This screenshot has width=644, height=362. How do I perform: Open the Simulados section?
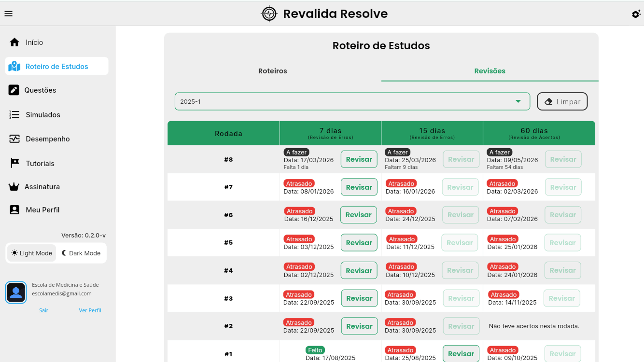pyautogui.click(x=43, y=114)
